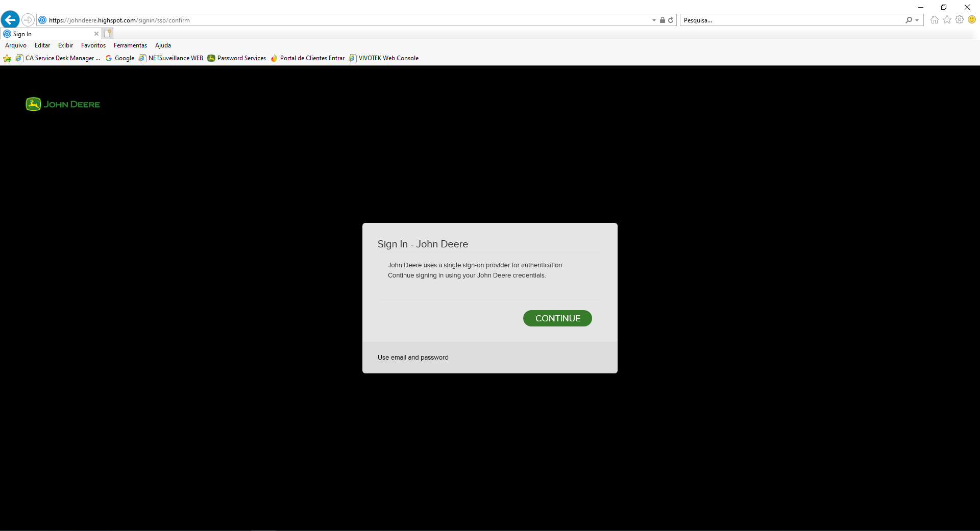The image size is (980, 531).
Task: Open the search provider dropdown arrow
Action: tap(917, 20)
